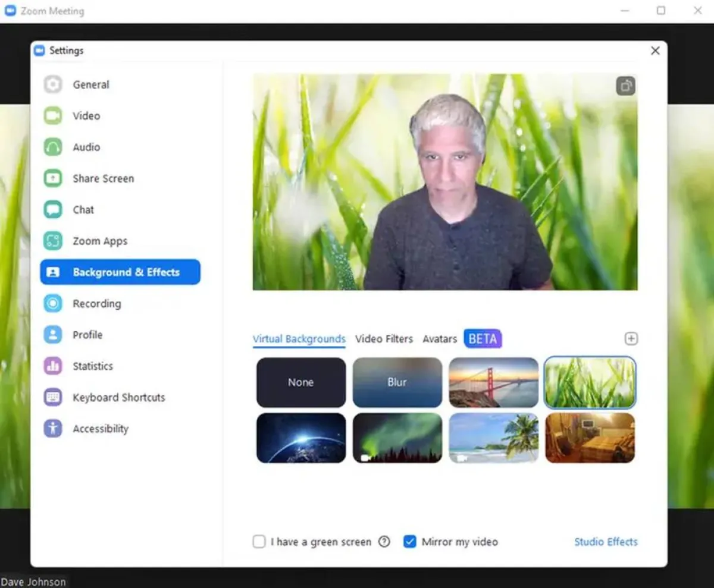
Task: Open the Avatars BETA tab
Action: coord(440,339)
